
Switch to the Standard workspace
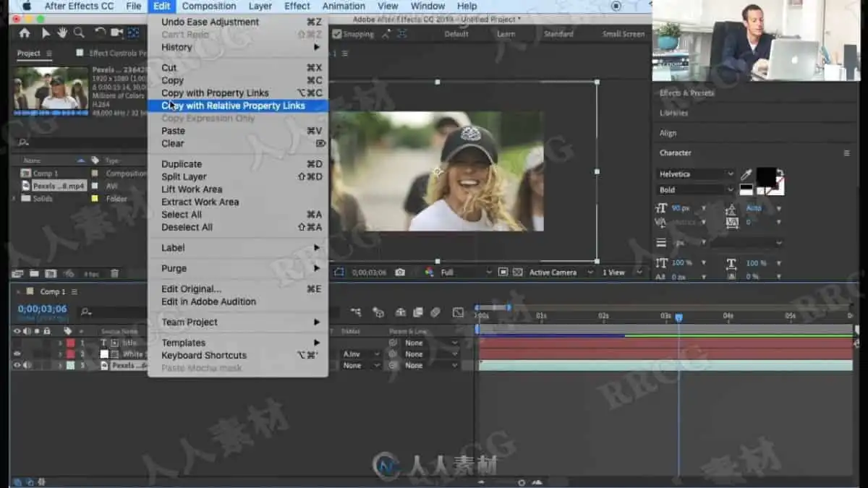pos(558,34)
